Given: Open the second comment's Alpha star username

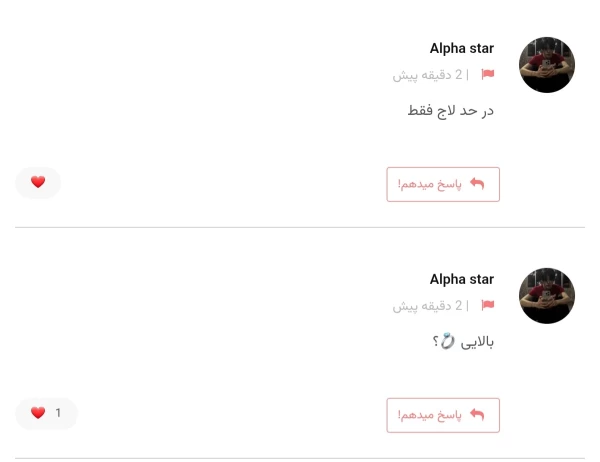Looking at the screenshot, I should (x=461, y=279).
